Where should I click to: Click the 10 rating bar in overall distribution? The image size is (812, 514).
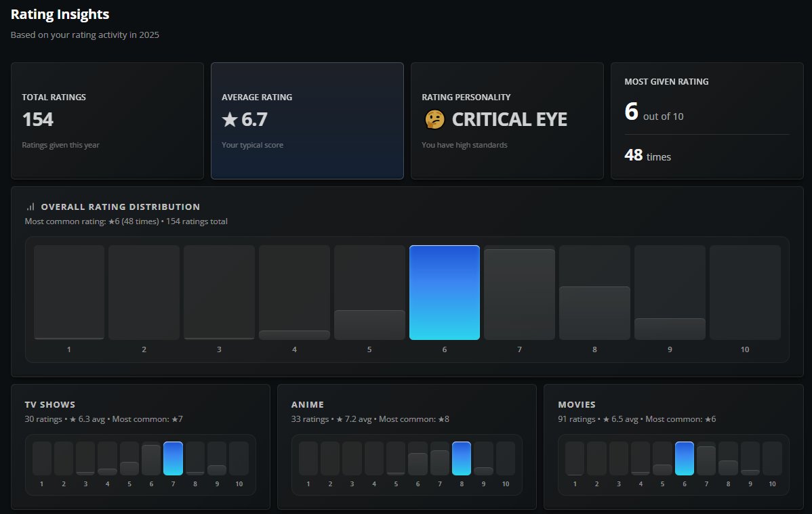coord(745,293)
